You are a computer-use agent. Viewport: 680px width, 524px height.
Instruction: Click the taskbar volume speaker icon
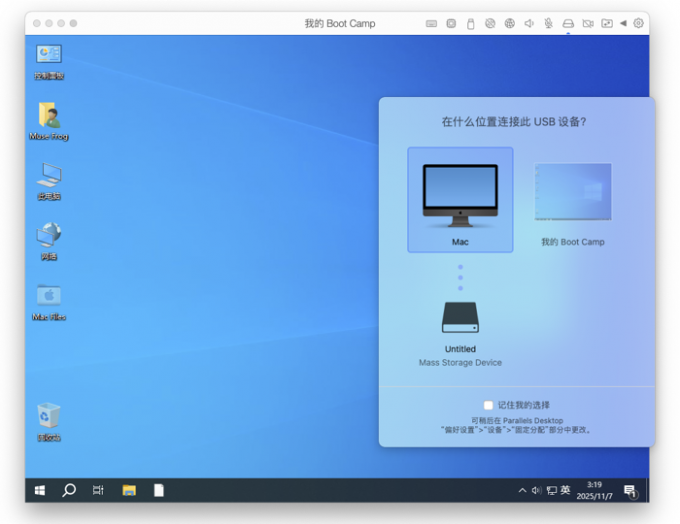[537, 491]
